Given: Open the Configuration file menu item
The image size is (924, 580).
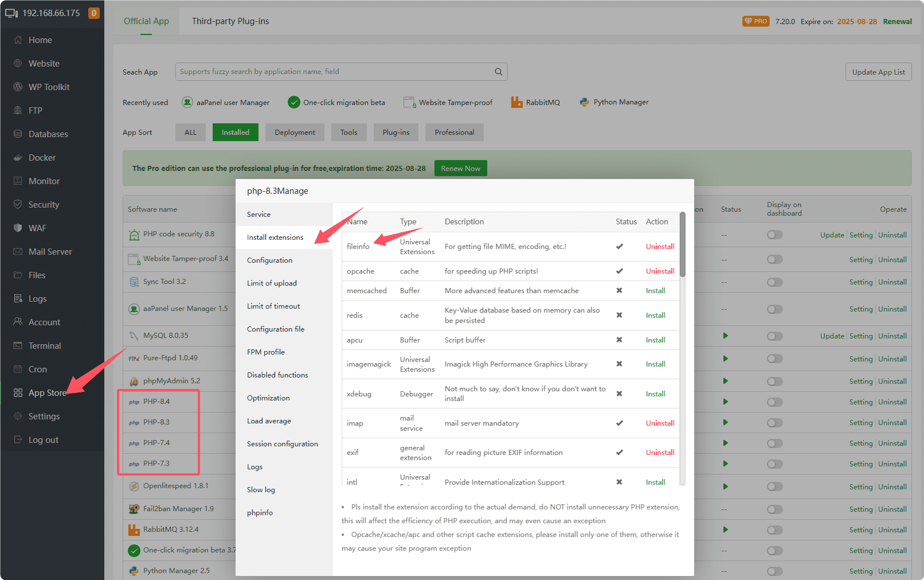Looking at the screenshot, I should click(275, 329).
